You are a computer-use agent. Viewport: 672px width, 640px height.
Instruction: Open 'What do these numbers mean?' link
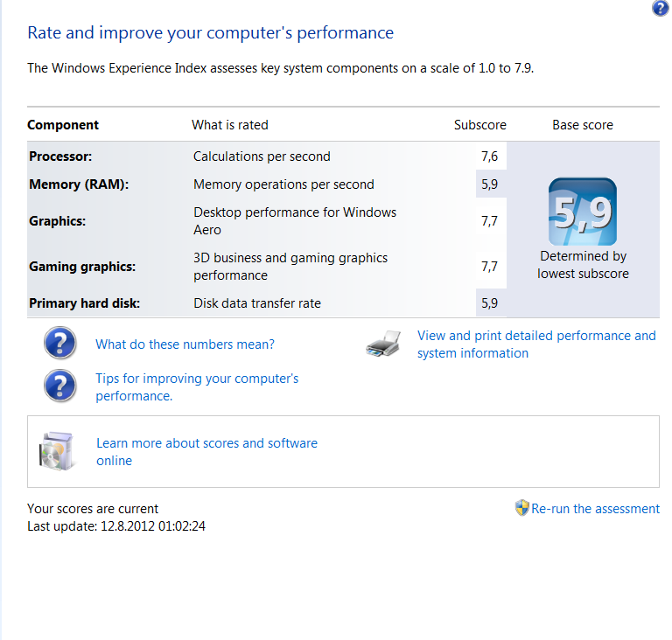(x=185, y=344)
